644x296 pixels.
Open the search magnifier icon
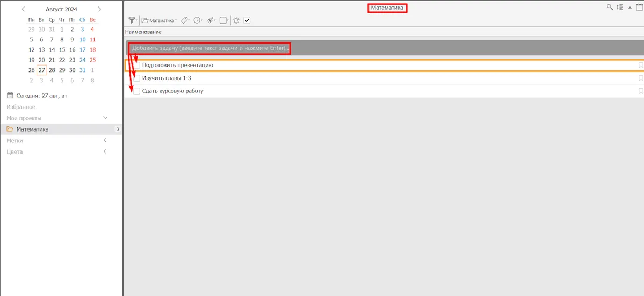[610, 7]
